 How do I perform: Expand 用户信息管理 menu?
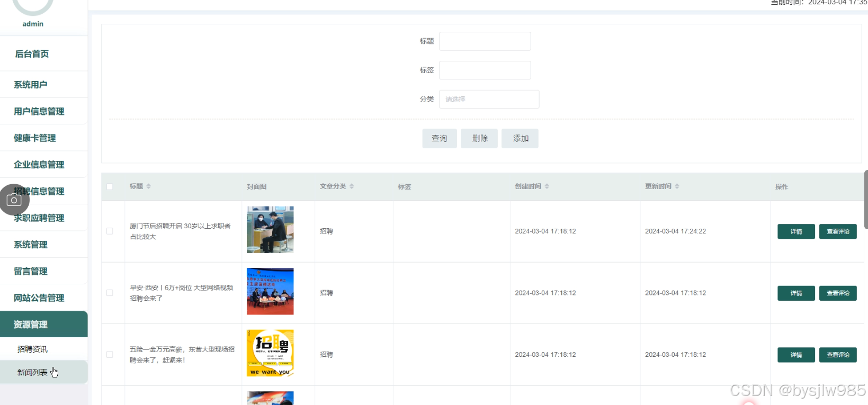(x=44, y=111)
